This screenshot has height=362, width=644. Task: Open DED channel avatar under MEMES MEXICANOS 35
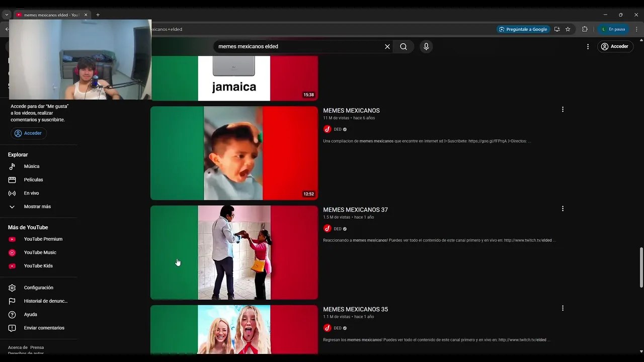click(x=328, y=328)
